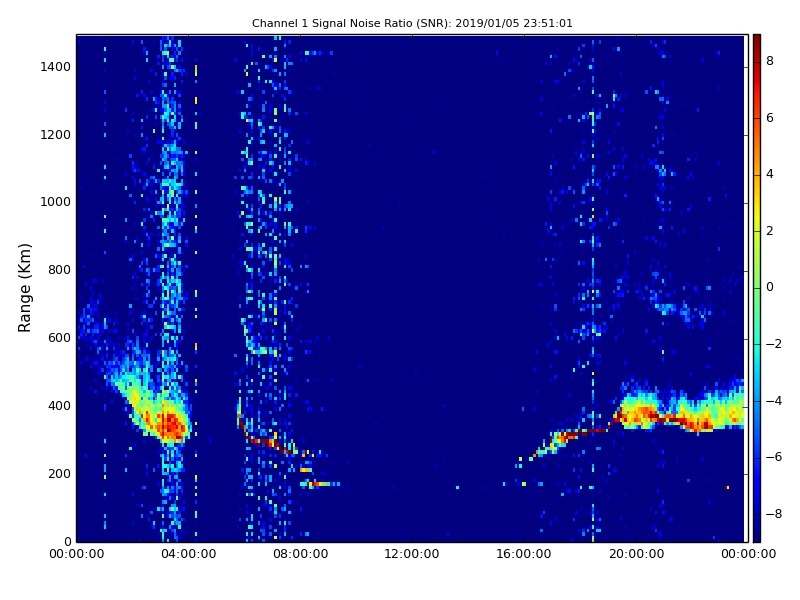Click the 0 tick label on range axis
The image size is (800, 600).
(67, 541)
